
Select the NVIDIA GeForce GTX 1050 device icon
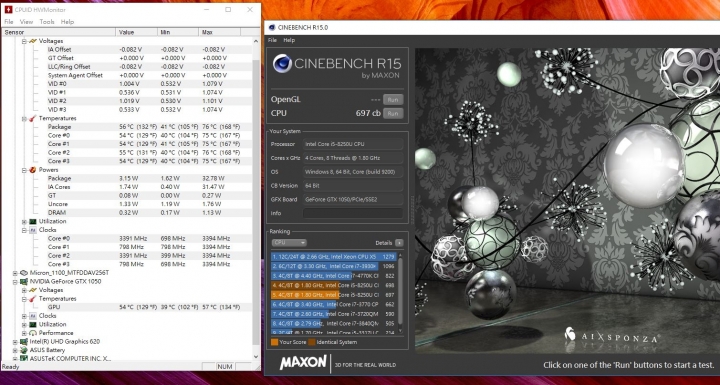pos(24,282)
